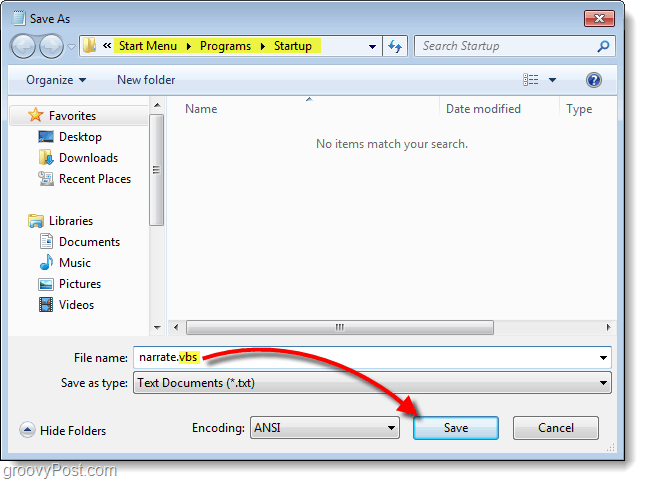Select Programs in the breadcrumb path
Screen dimensions: 645x481
(225, 46)
